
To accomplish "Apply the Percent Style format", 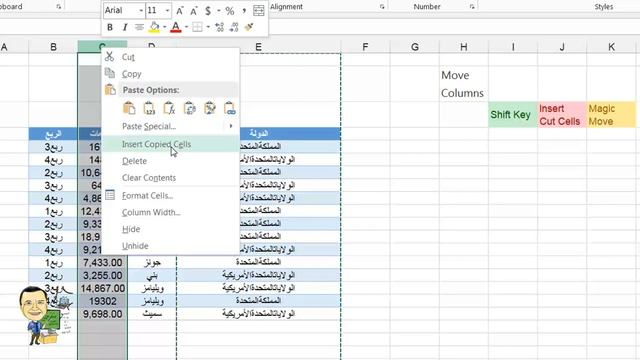I will coord(230,11).
